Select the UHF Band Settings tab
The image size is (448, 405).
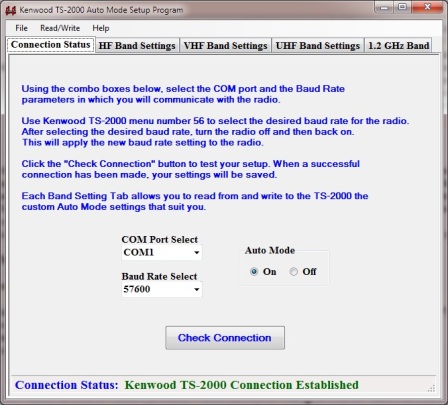(x=318, y=46)
